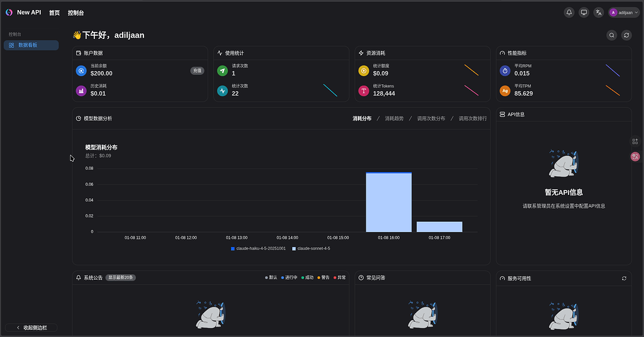Open the 控制台 navigation item
644x337 pixels.
[76, 13]
